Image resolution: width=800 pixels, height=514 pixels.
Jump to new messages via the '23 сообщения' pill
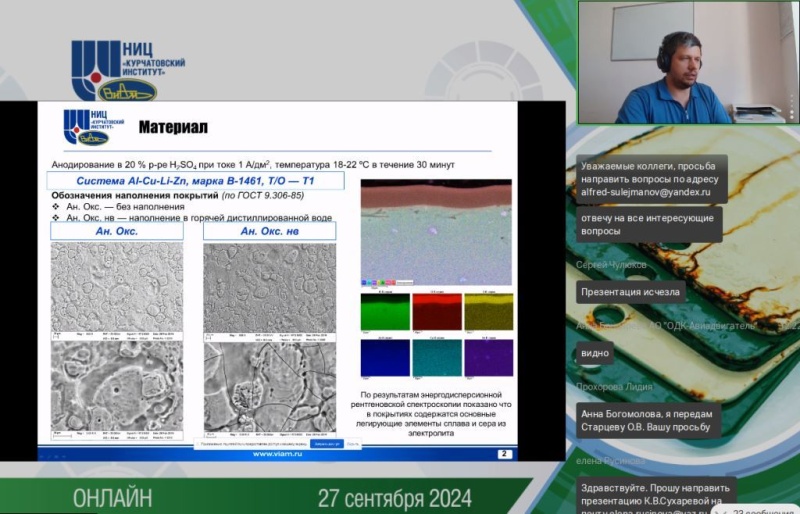coord(757,510)
